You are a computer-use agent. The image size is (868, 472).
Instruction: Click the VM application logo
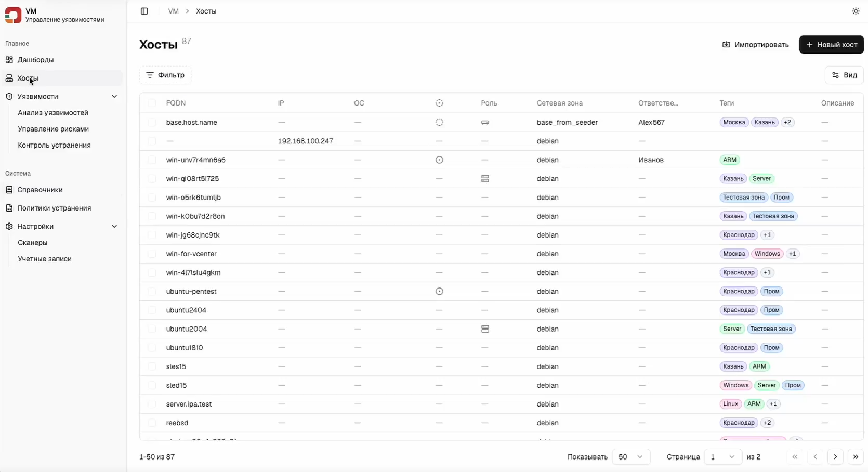point(13,15)
